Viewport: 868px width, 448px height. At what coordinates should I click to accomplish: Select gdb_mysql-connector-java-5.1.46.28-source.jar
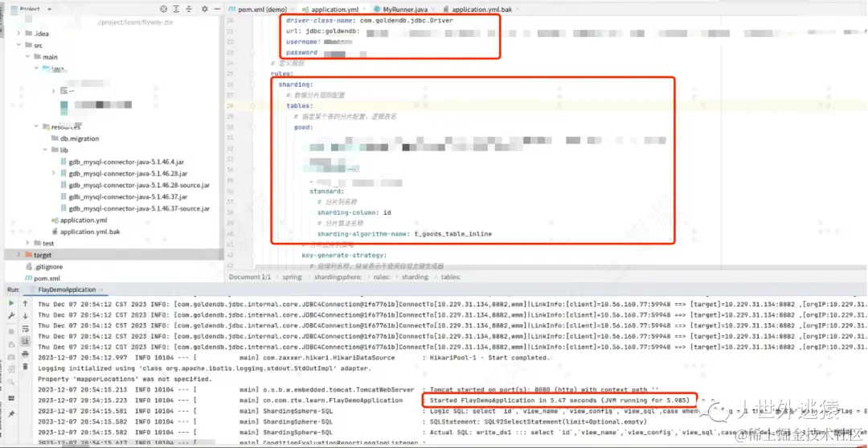135,185
